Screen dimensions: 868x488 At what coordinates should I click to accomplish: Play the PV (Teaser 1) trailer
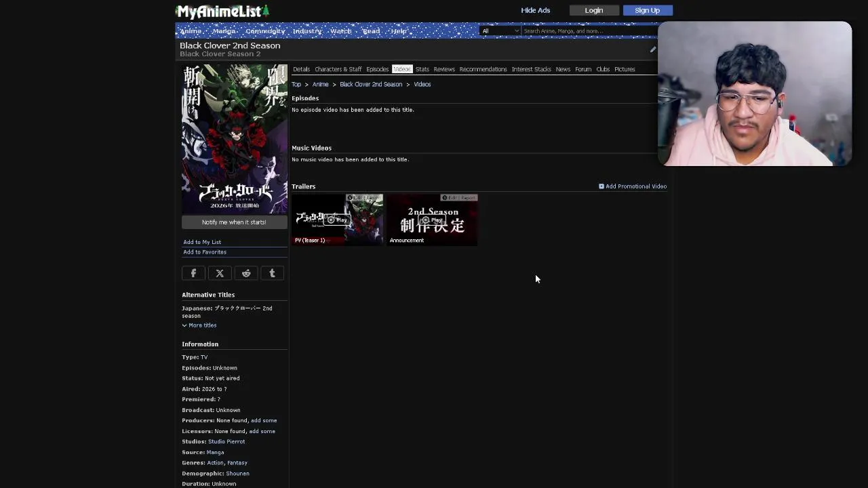(337, 220)
